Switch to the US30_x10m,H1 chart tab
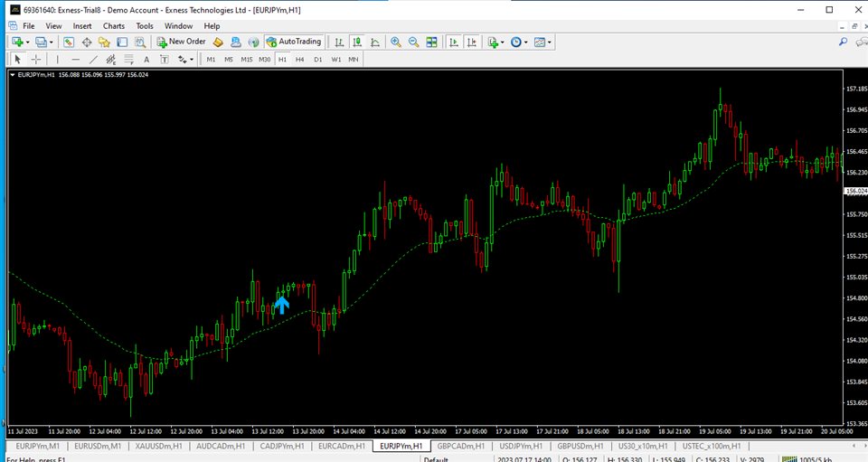 tap(643, 446)
